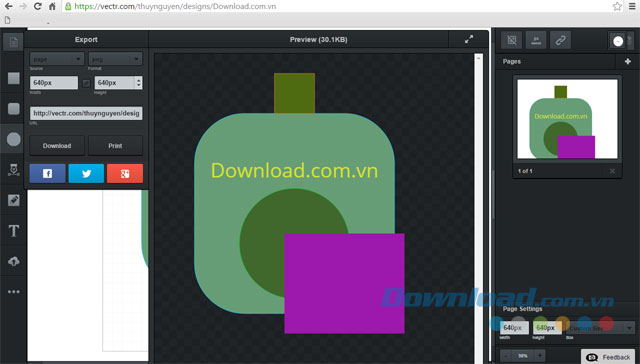Open the image upload tool
The image size is (640, 364).
[x=13, y=261]
